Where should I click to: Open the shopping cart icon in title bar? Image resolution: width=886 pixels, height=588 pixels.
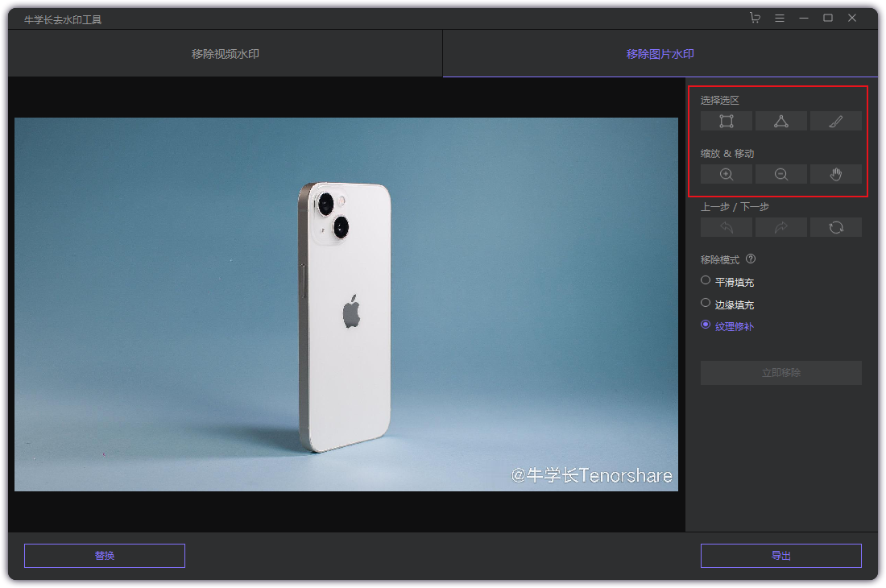(755, 18)
